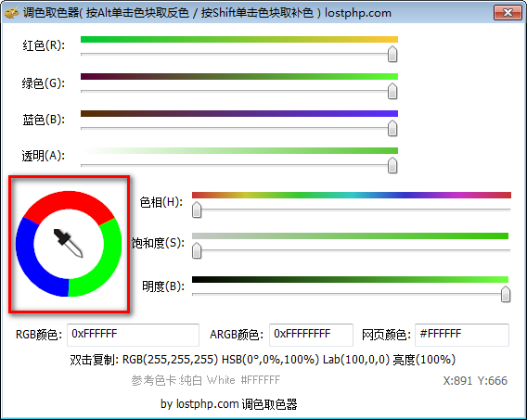Close the color picker window
The width and height of the screenshot is (527, 420).
508,13
